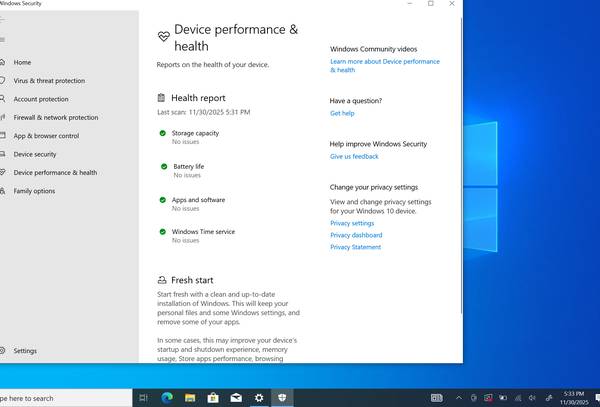Click the Get help link
Viewport: 600px width, 407px height.
pos(342,113)
